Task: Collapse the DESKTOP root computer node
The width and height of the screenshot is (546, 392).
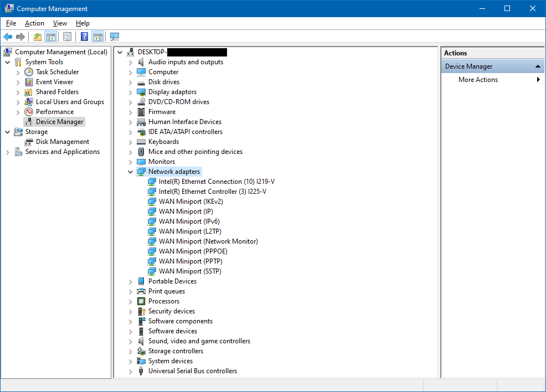Action: coord(120,52)
